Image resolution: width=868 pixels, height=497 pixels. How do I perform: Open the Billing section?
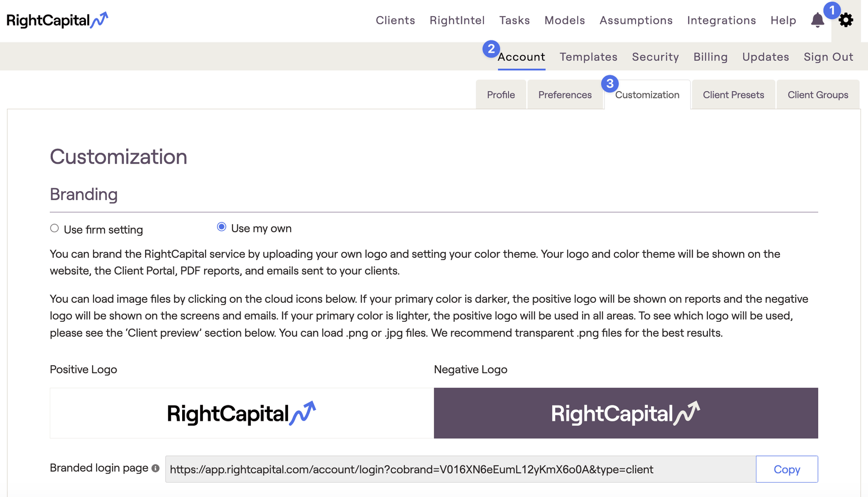pyautogui.click(x=710, y=57)
